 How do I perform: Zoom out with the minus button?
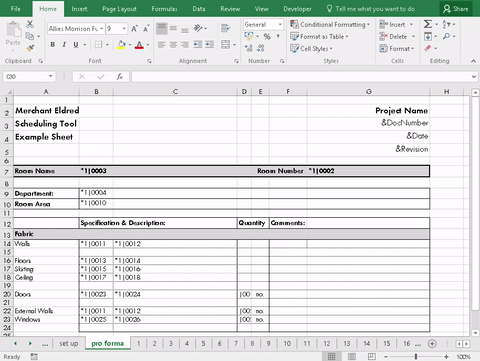pos(386,357)
